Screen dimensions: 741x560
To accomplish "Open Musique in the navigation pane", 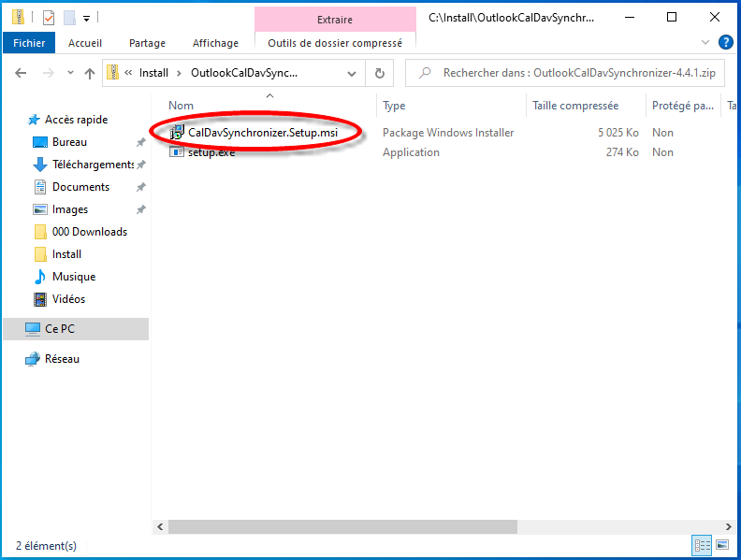I will 74,277.
